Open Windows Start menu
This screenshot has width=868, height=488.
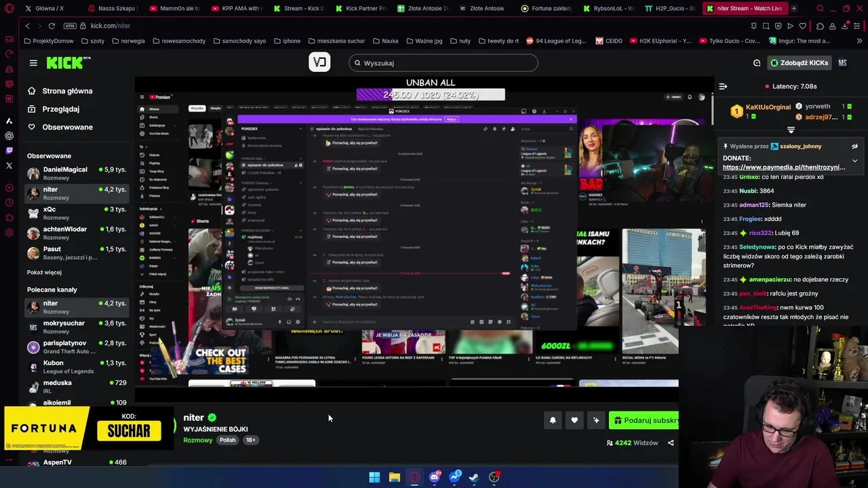pos(374,477)
